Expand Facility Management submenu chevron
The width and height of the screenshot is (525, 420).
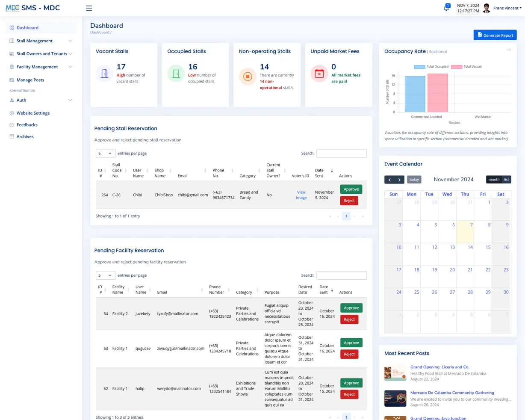pyautogui.click(x=71, y=67)
